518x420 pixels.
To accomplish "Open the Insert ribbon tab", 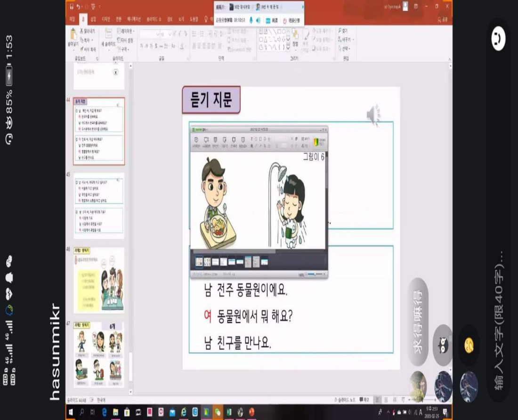I will tap(93, 19).
